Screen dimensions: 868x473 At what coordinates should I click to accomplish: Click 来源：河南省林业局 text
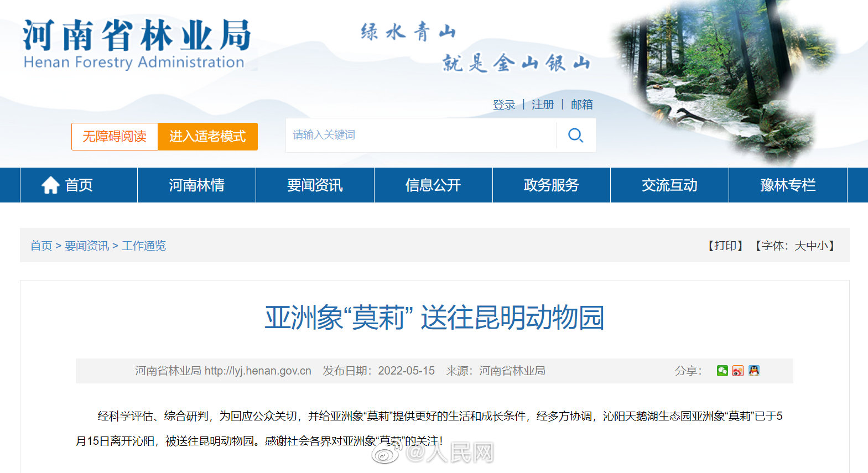coord(496,371)
